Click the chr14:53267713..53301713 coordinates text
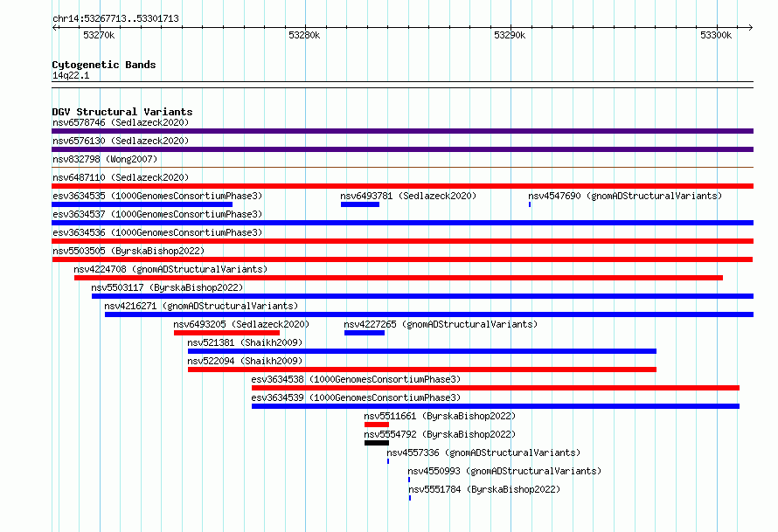This screenshot has width=778, height=532. click(115, 18)
